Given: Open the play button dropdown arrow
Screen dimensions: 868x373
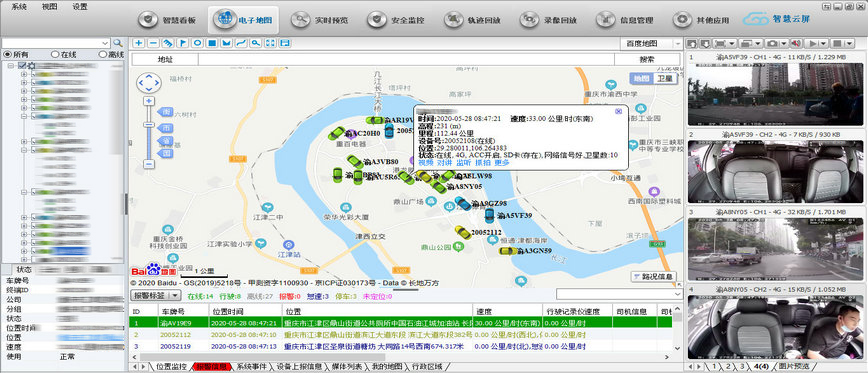Looking at the screenshot, I should coord(824,43).
